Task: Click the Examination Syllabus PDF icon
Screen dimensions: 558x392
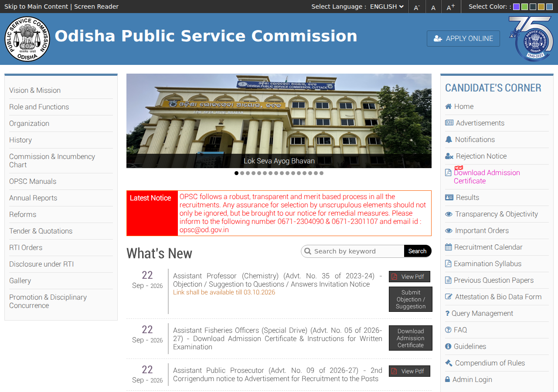Action: [448, 264]
